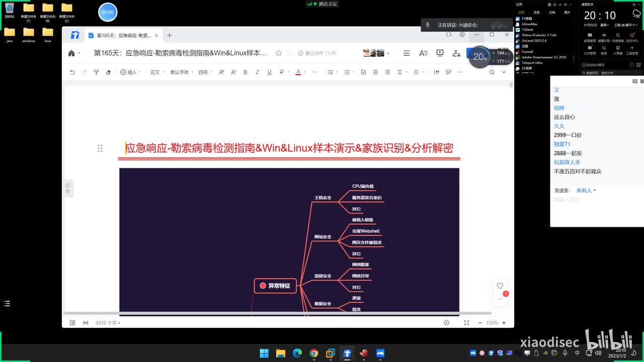Launch Adobe Dreamweaver CC 2019 shortcut
The height and width of the screenshot is (362, 644).
(541, 57)
